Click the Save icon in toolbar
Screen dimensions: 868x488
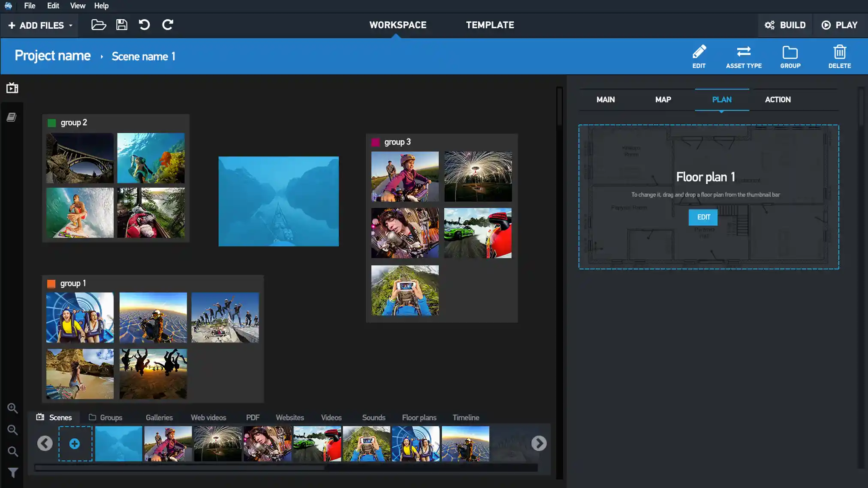(122, 25)
